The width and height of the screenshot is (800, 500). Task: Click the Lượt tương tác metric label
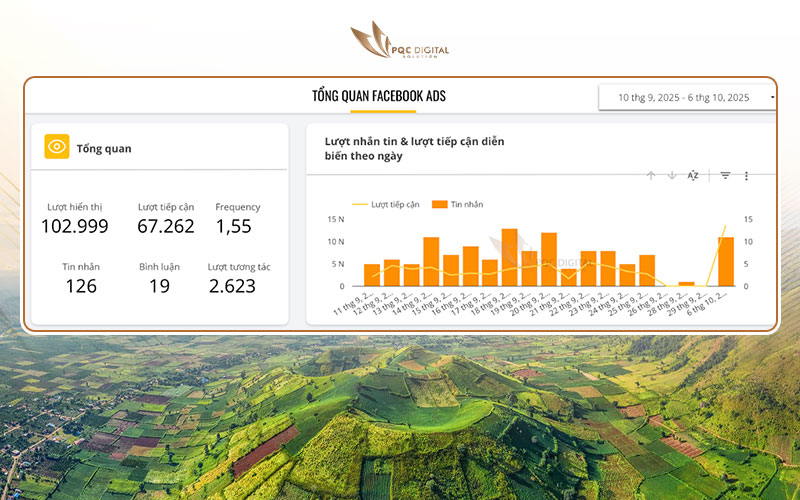click(x=239, y=267)
